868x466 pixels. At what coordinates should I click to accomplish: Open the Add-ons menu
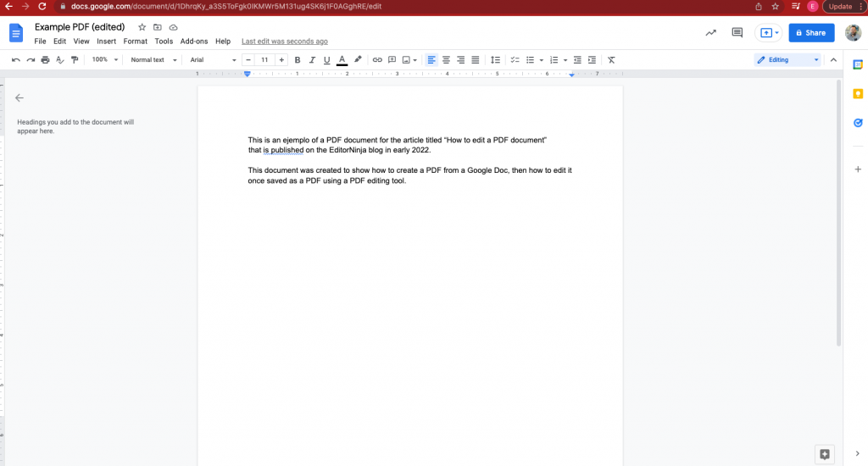[x=194, y=42]
